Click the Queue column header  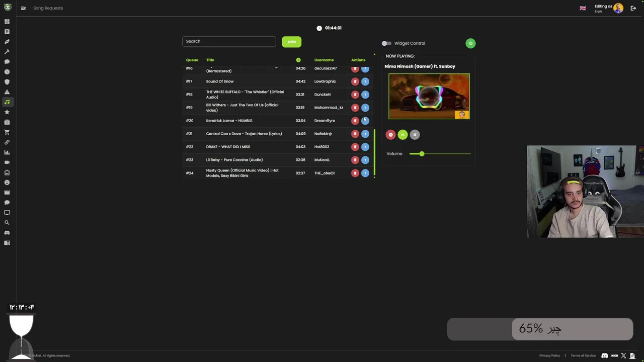pos(192,60)
